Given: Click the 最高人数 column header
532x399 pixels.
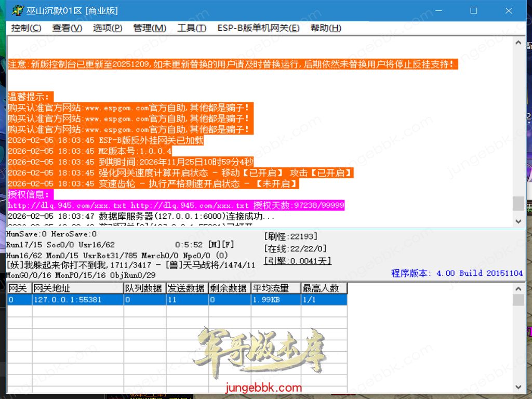Looking at the screenshot, I should coord(324,288).
